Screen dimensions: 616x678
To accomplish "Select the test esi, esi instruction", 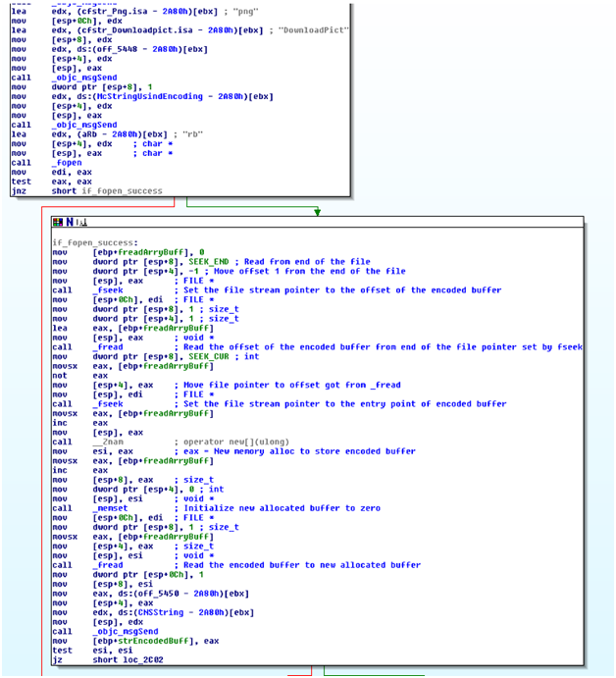I will tap(92, 651).
